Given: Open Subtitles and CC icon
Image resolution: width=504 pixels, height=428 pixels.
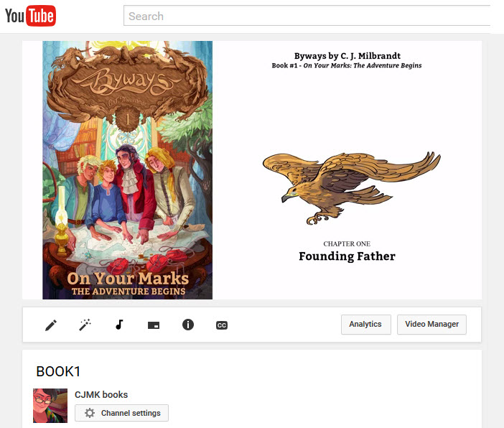Looking at the screenshot, I should pos(222,325).
